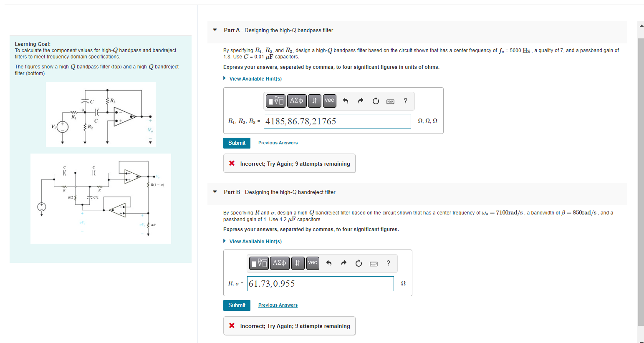Screen dimensions: 644x343
Task: Click the R, σ answer input field
Action: pyautogui.click(x=320, y=284)
